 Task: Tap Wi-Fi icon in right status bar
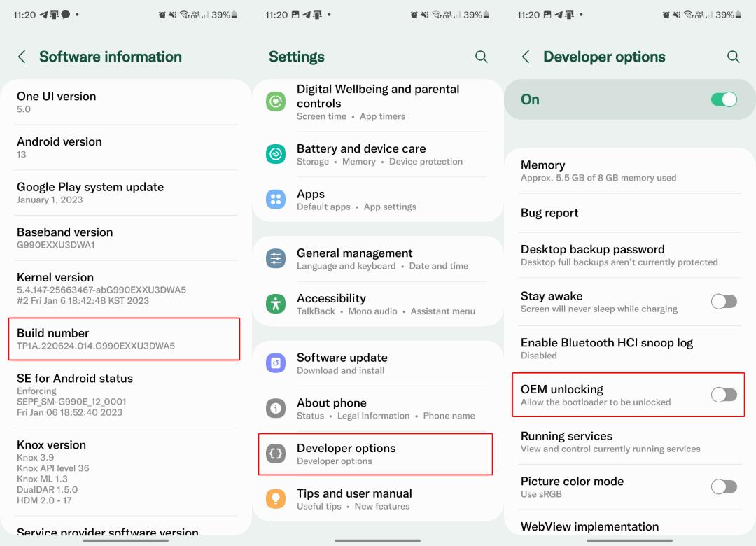click(x=688, y=15)
